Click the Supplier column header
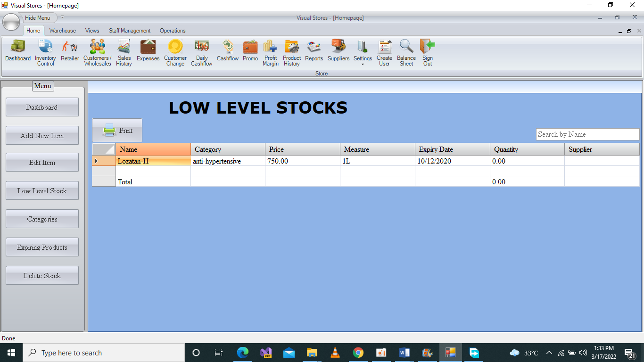This screenshot has height=362, width=644. (602, 149)
